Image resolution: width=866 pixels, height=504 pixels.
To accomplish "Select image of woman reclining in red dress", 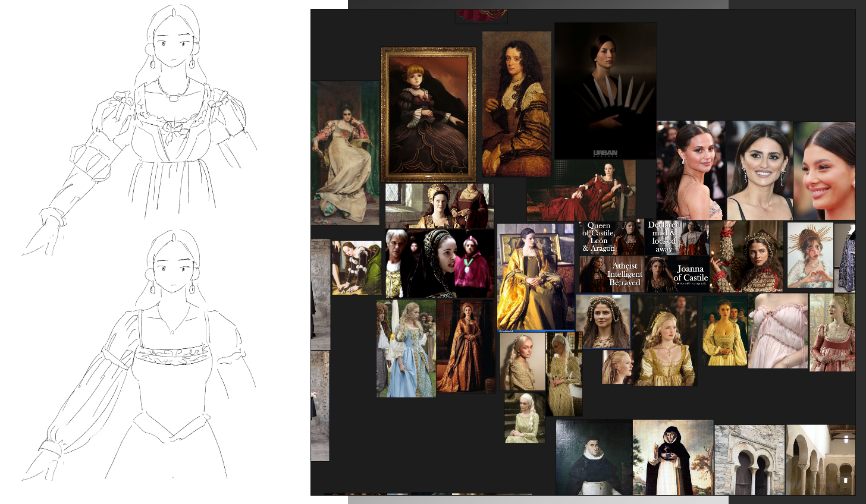I will 581,190.
